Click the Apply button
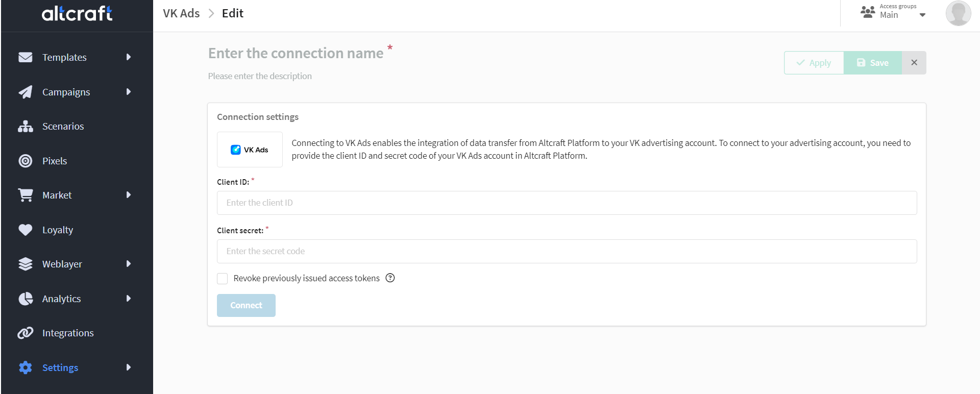The width and height of the screenshot is (980, 394). pyautogui.click(x=814, y=63)
